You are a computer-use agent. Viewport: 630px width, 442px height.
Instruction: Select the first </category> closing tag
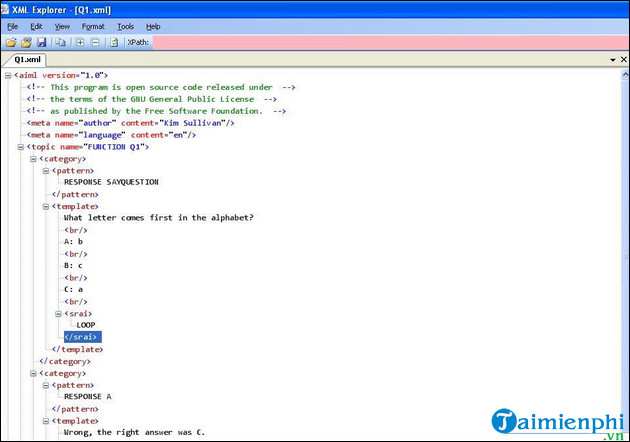click(65, 362)
